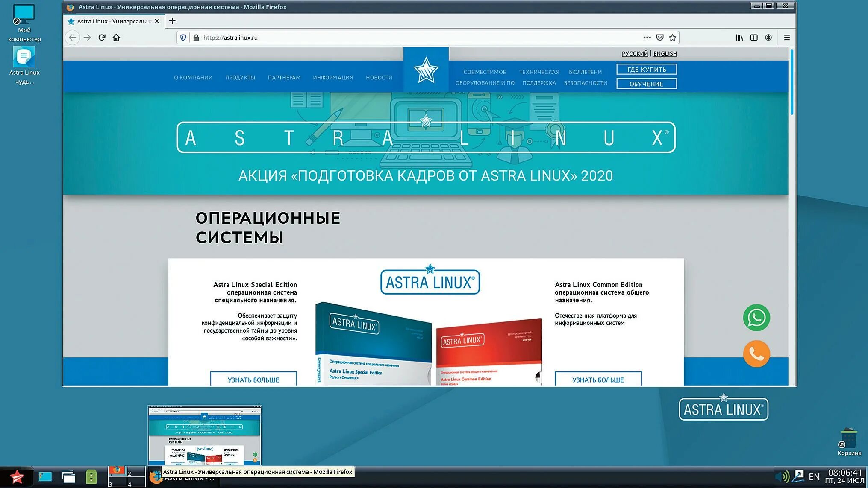The width and height of the screenshot is (868, 488).
Task: Open the Astra star start menu
Action: [x=17, y=477]
